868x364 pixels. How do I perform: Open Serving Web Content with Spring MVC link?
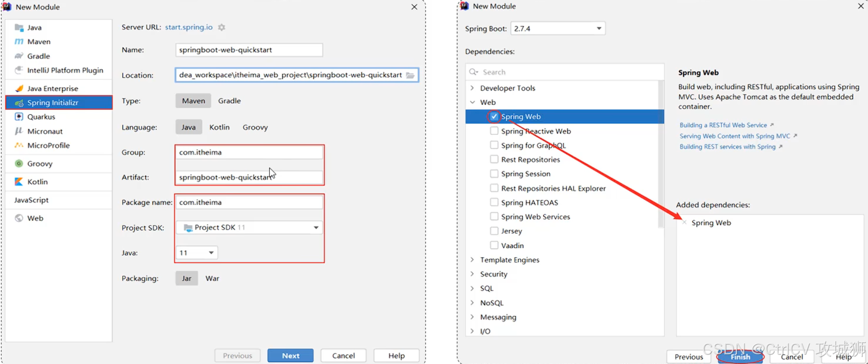[x=735, y=136]
